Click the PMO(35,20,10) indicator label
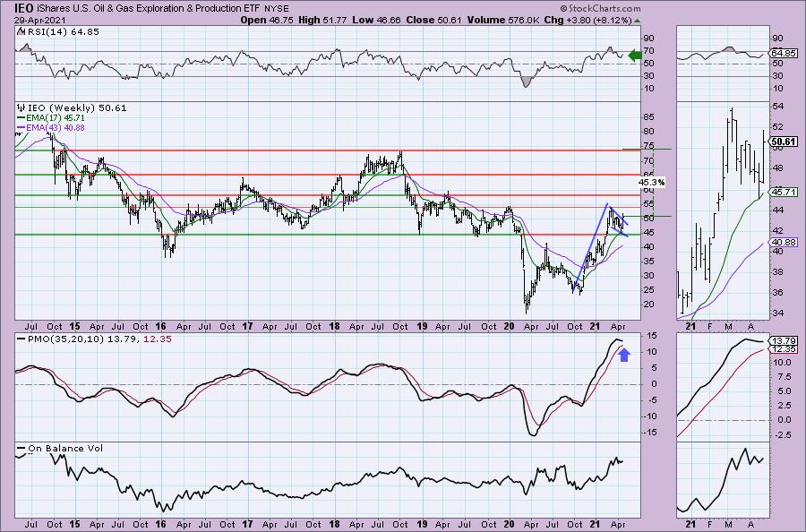The width and height of the screenshot is (806, 532). [95, 339]
